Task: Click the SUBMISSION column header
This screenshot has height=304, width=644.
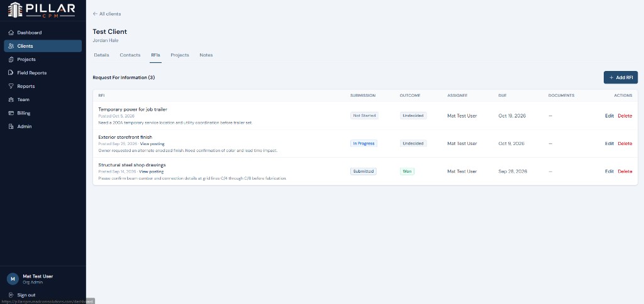Action: (x=363, y=95)
